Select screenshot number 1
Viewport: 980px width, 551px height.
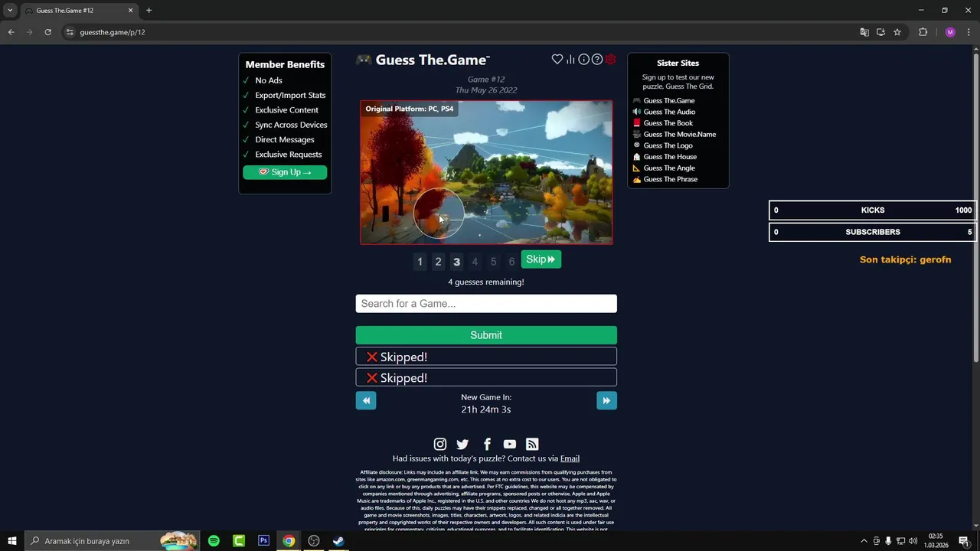pos(420,262)
